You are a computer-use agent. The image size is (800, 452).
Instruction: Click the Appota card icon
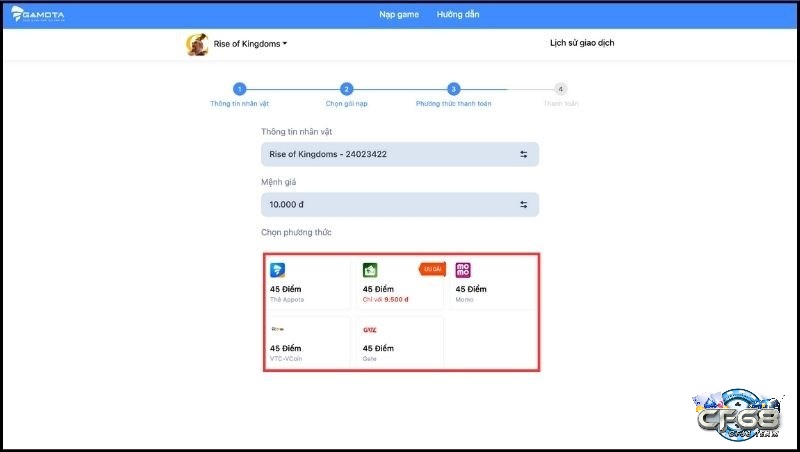pos(278,270)
